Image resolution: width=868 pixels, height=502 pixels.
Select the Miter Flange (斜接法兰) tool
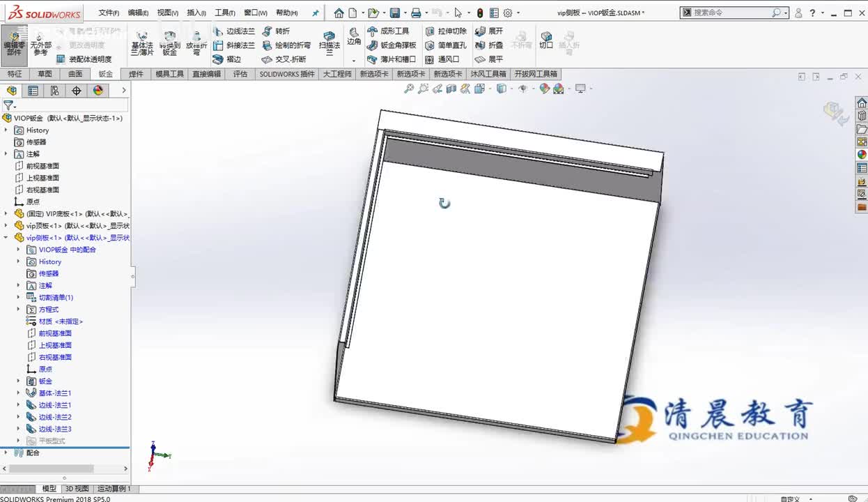click(x=234, y=45)
